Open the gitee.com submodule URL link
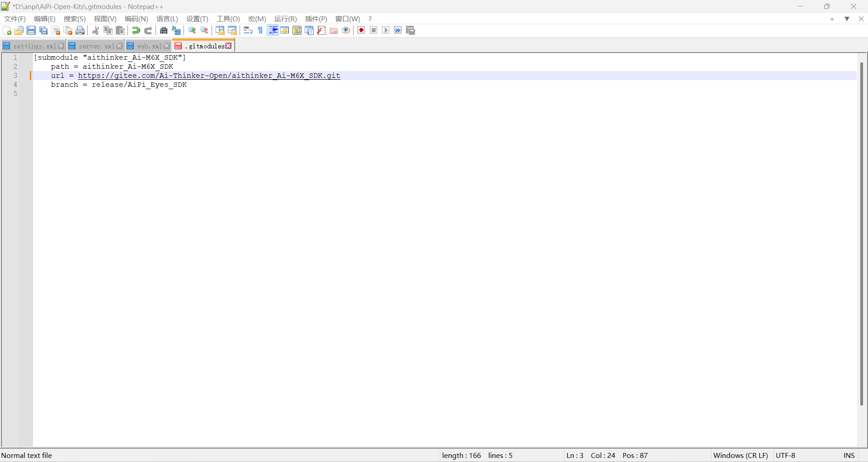 (x=209, y=76)
